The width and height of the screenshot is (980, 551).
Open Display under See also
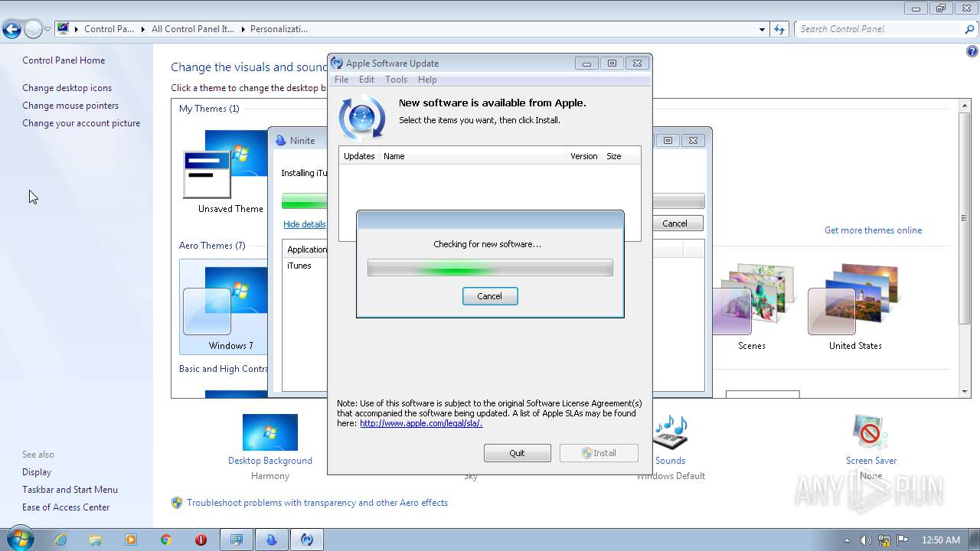(37, 472)
